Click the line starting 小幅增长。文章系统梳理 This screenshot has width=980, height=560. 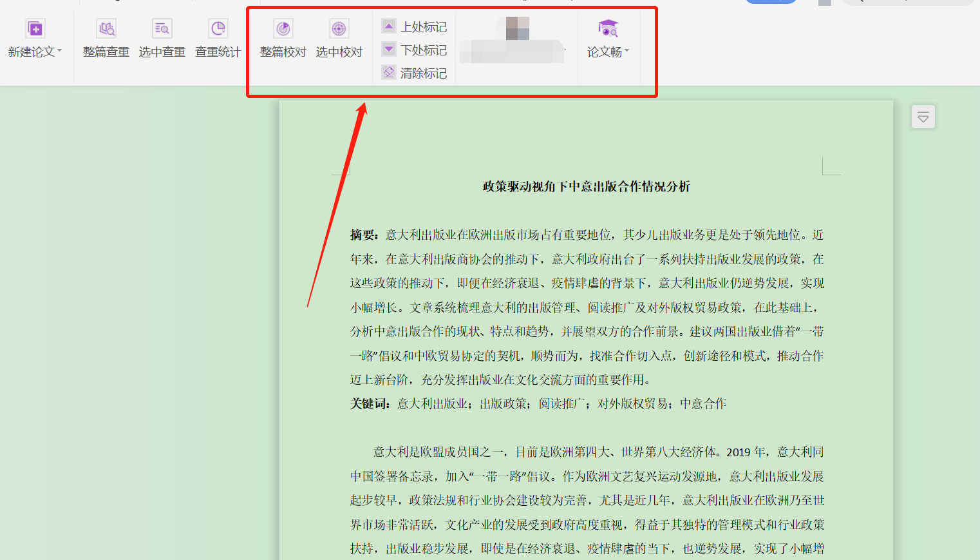[585, 307]
